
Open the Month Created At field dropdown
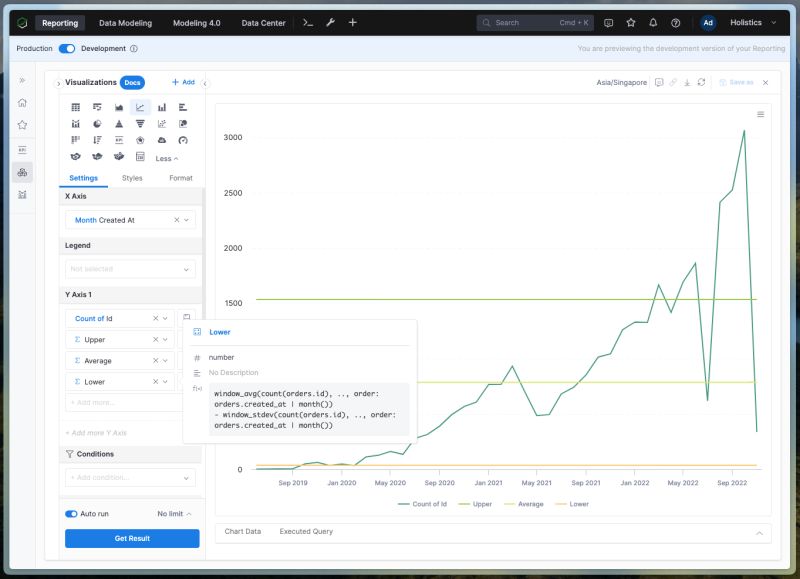click(x=186, y=220)
